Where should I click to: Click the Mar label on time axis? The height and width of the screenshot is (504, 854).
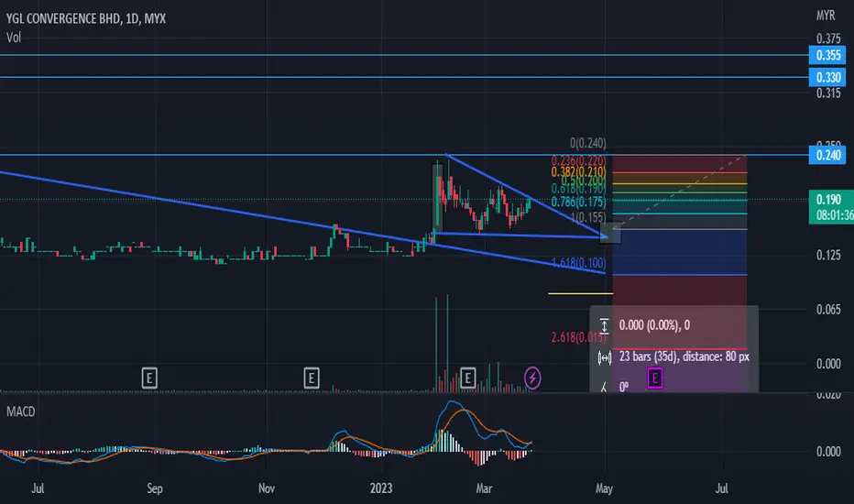point(484,488)
